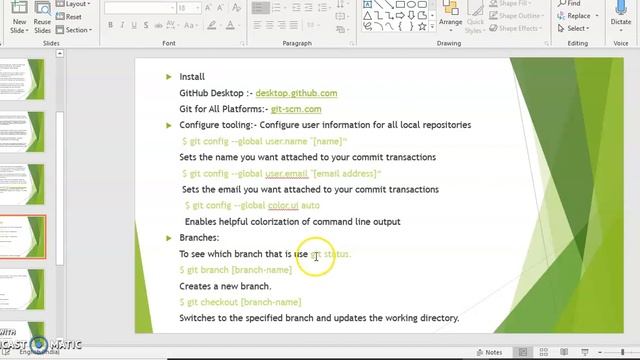
Task: Toggle the Notes pane
Action: coord(489,352)
